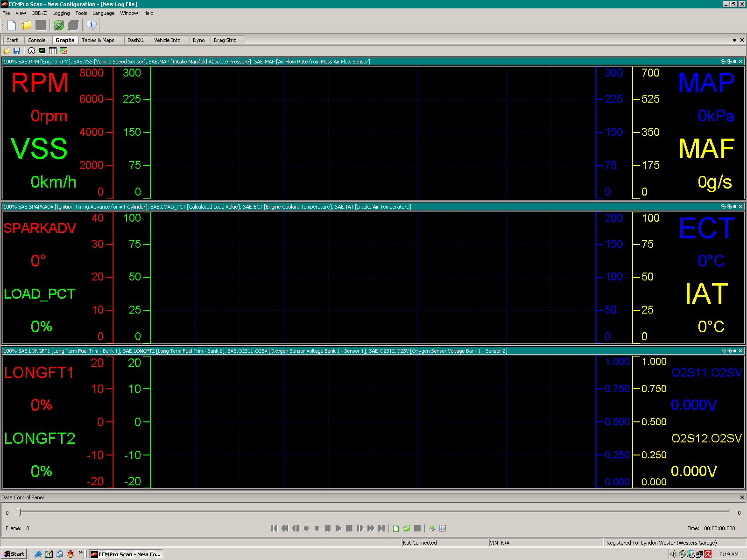This screenshot has height=560, width=747.
Task: Open the Language menu
Action: pos(103,13)
